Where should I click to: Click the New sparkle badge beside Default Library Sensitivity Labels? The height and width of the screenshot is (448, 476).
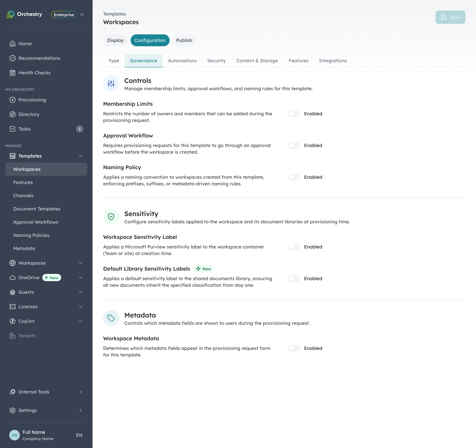click(x=204, y=269)
